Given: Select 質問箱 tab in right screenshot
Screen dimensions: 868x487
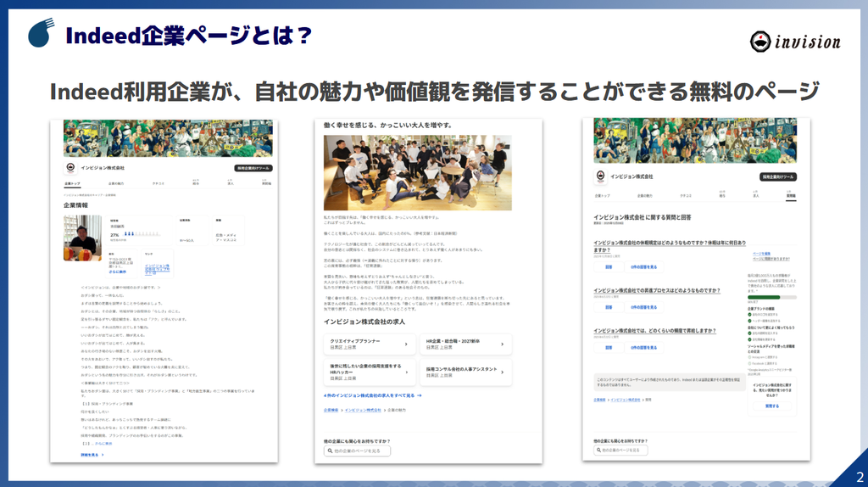Looking at the screenshot, I should point(791,194).
